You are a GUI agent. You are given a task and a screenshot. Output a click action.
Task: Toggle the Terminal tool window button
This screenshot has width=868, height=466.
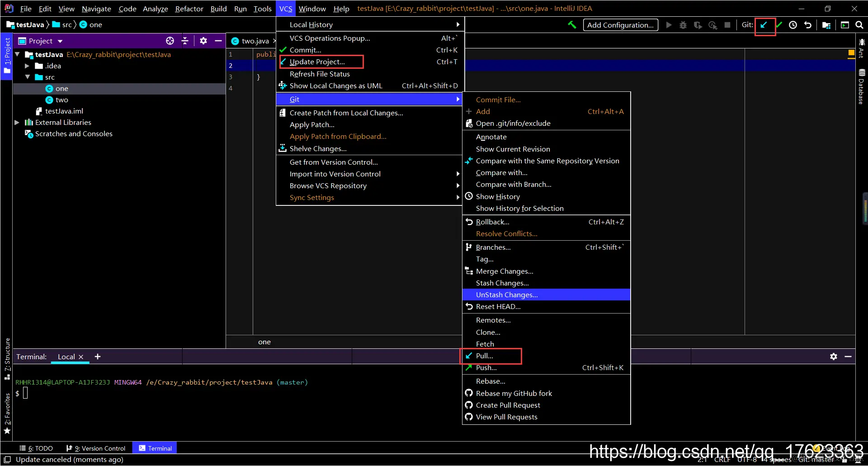click(155, 448)
